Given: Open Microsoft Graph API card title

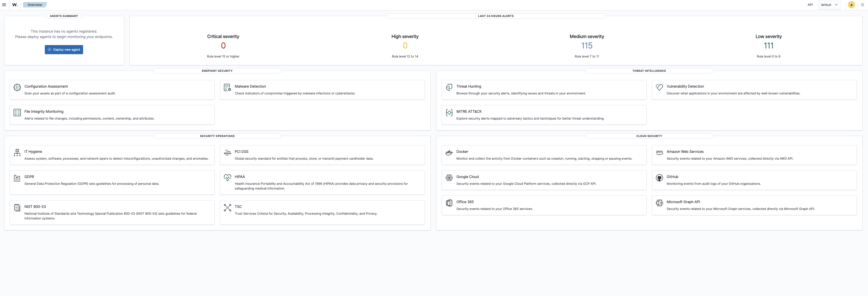Looking at the screenshot, I should (x=683, y=202).
